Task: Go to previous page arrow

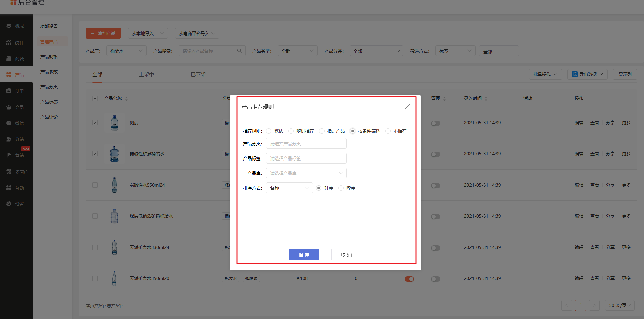Action: (567, 305)
